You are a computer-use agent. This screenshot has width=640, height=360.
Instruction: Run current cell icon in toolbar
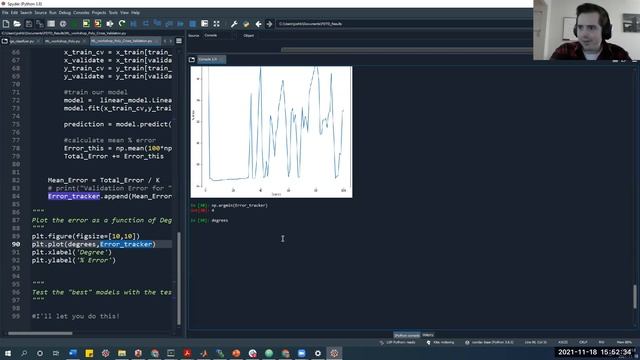coord(86,24)
